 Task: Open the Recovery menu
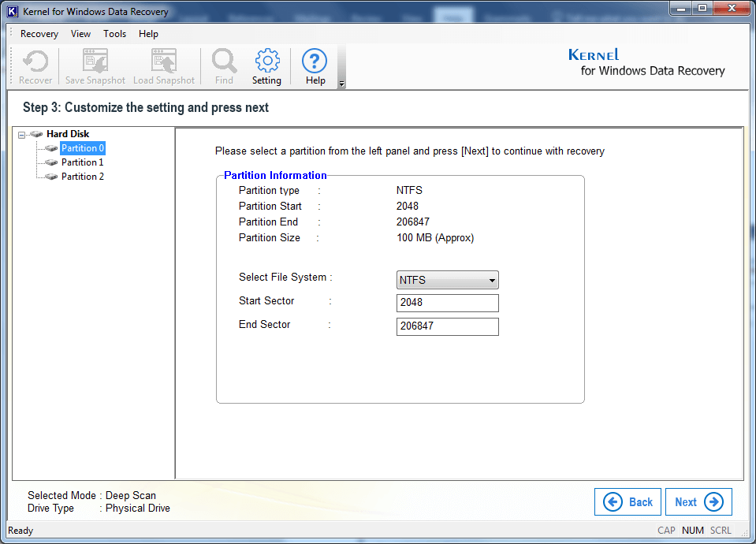[39, 34]
